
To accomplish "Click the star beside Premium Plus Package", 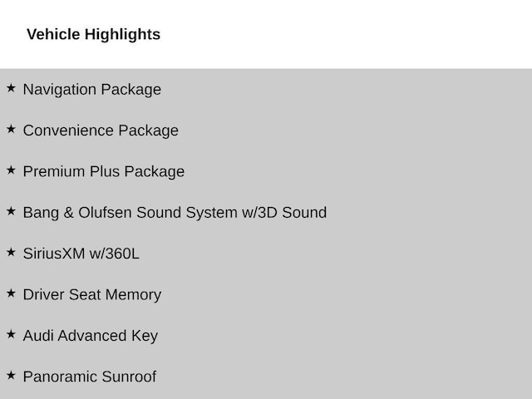I will coord(11,170).
